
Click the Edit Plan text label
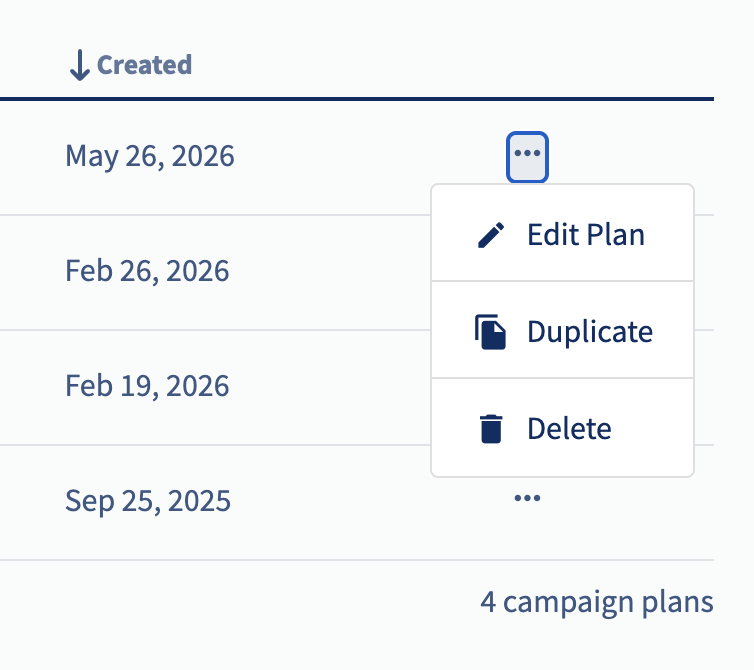[586, 235]
